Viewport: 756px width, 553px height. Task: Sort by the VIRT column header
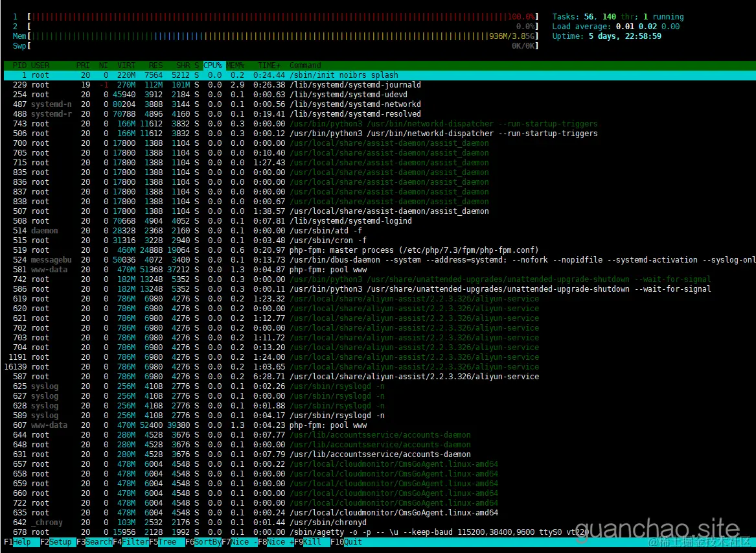pyautogui.click(x=126, y=65)
